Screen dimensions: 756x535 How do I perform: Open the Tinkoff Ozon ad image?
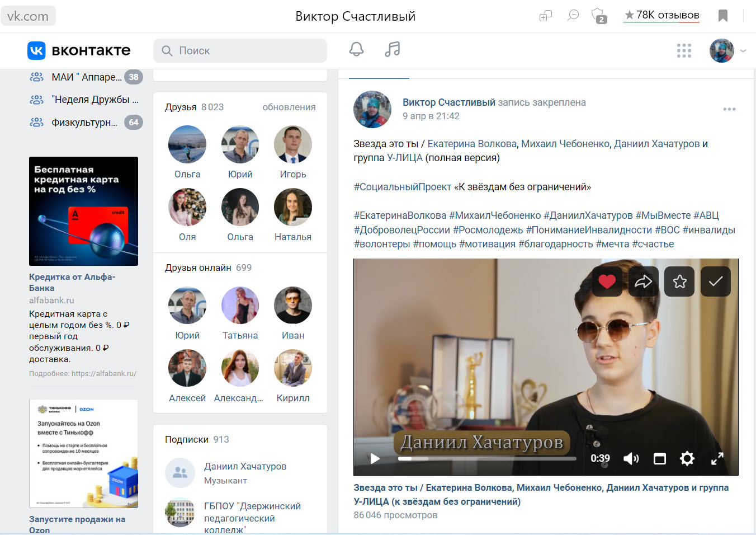[x=83, y=453]
